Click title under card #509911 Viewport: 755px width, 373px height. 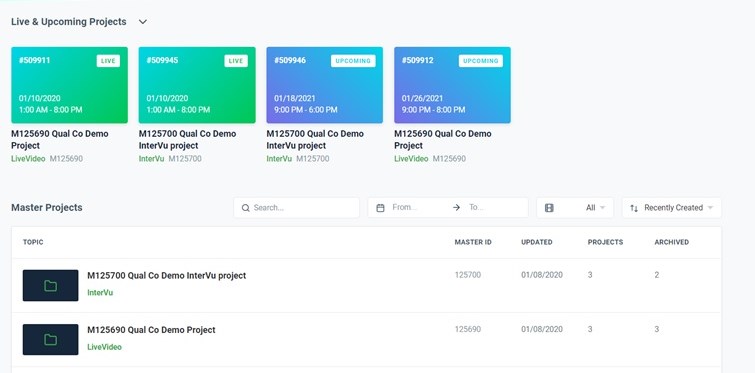(x=60, y=140)
